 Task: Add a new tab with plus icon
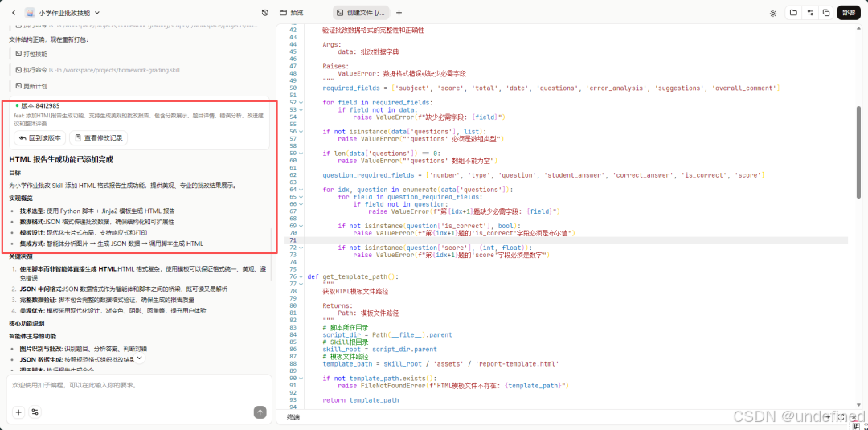tap(399, 12)
